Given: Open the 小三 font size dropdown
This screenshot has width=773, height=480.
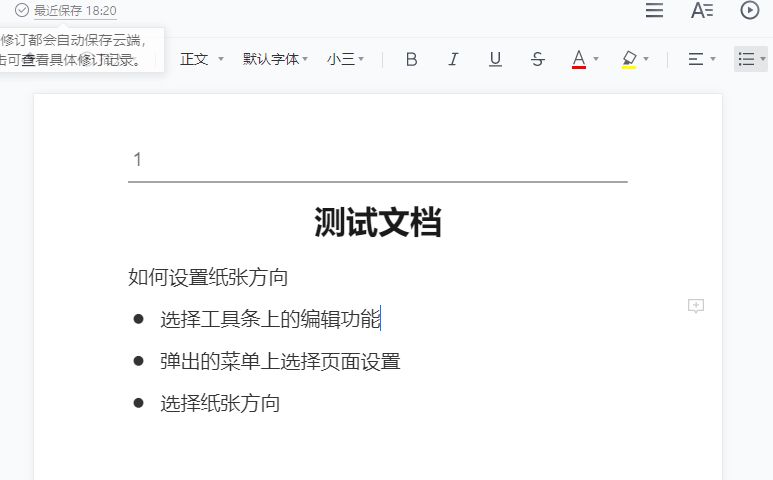Looking at the screenshot, I should 345,59.
